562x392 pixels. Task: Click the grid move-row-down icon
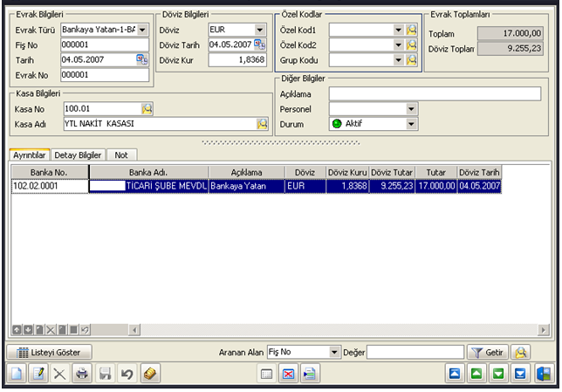28,330
